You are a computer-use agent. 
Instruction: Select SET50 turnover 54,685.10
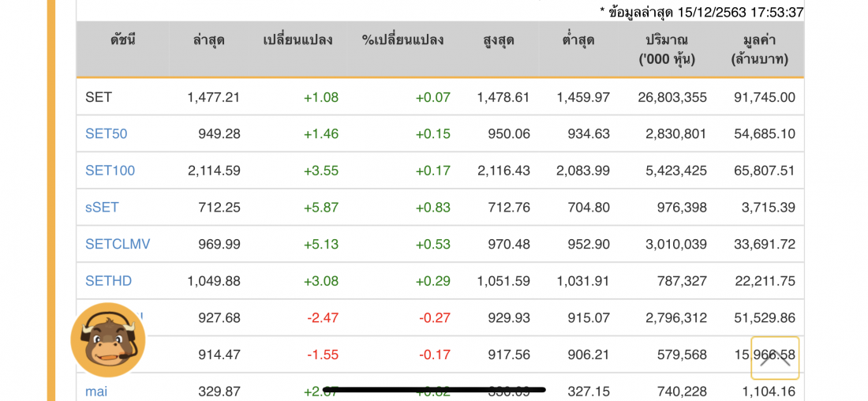[x=765, y=133]
